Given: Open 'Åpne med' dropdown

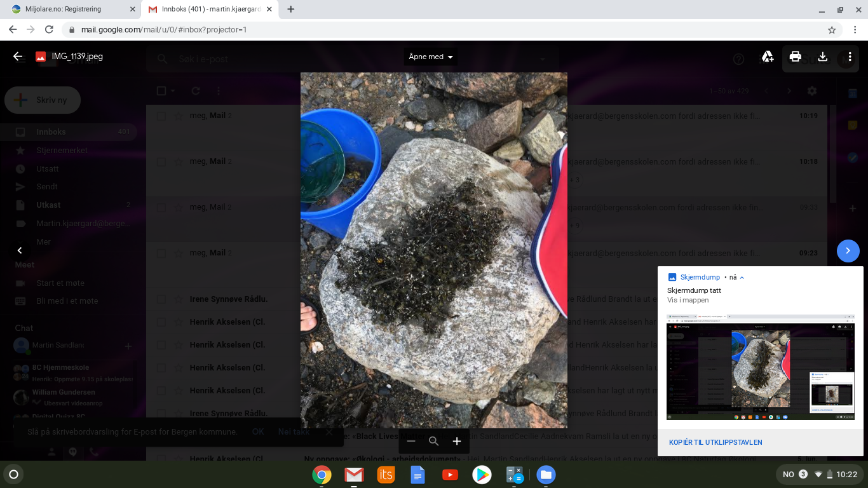Looking at the screenshot, I should 431,57.
